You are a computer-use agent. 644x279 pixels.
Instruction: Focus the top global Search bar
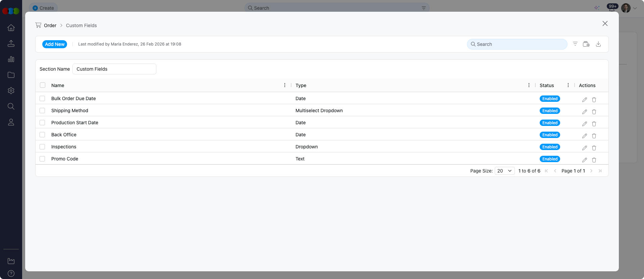[337, 8]
